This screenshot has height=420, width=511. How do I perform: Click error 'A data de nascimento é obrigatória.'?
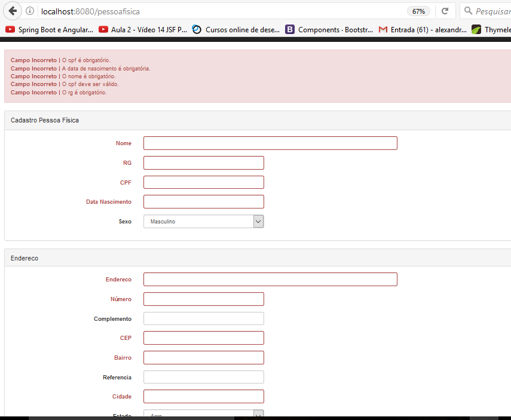click(x=106, y=69)
